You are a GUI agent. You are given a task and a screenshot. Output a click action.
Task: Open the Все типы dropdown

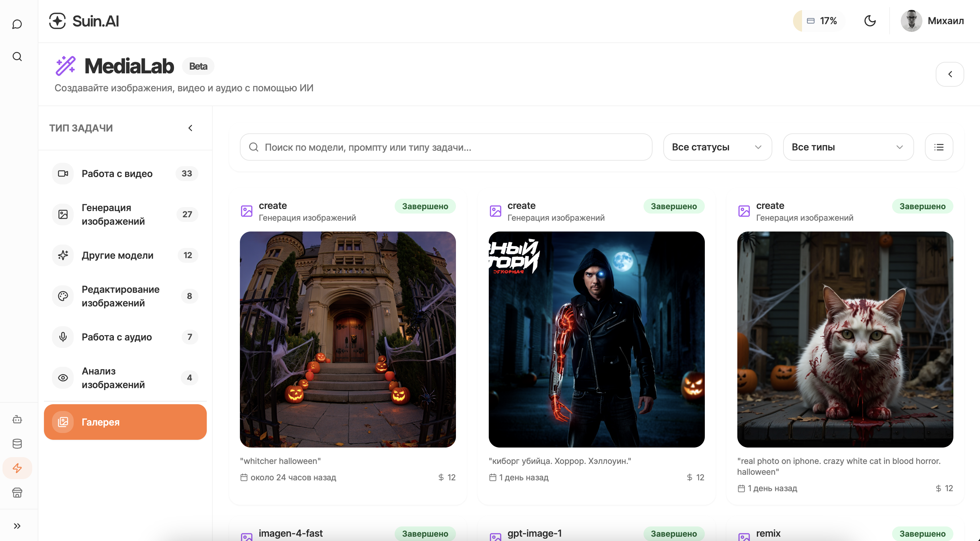click(x=848, y=147)
